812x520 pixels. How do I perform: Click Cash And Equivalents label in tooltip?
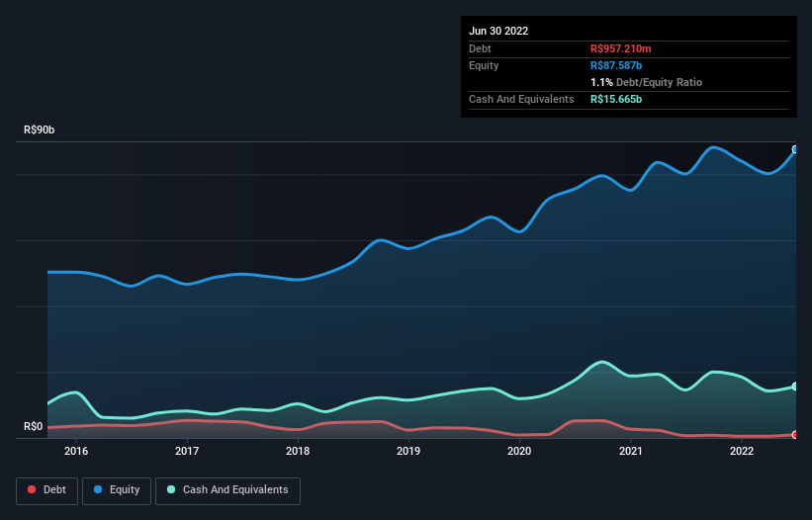(x=521, y=99)
